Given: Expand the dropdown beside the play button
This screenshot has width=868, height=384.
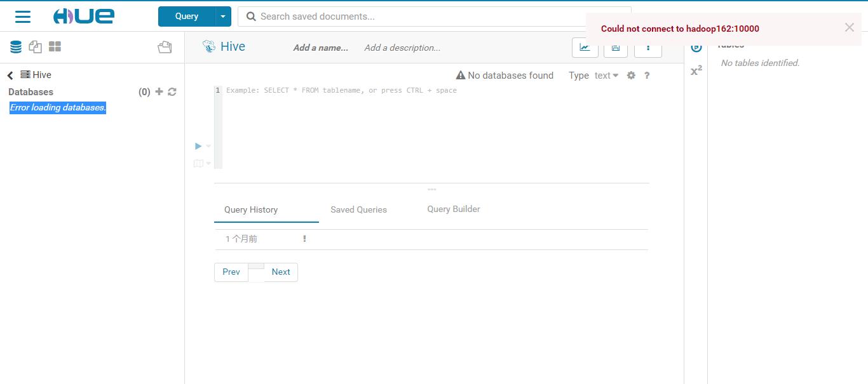Looking at the screenshot, I should pyautogui.click(x=208, y=147).
